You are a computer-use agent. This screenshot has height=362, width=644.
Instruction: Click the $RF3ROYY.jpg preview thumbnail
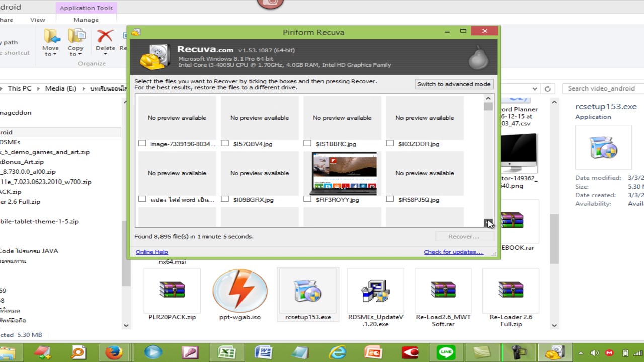pos(344,173)
